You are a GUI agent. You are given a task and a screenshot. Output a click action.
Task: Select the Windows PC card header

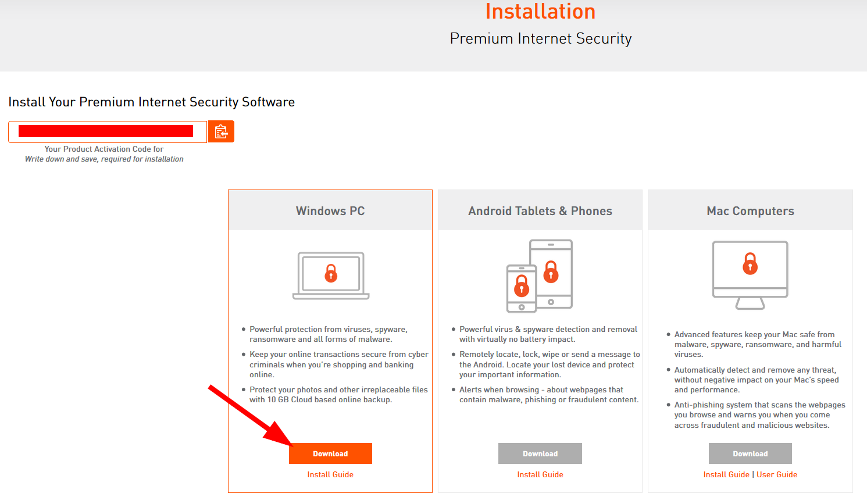[x=330, y=210]
